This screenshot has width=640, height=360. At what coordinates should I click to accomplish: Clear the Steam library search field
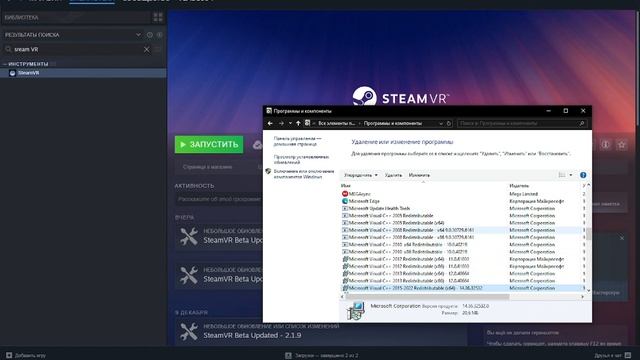(147, 49)
